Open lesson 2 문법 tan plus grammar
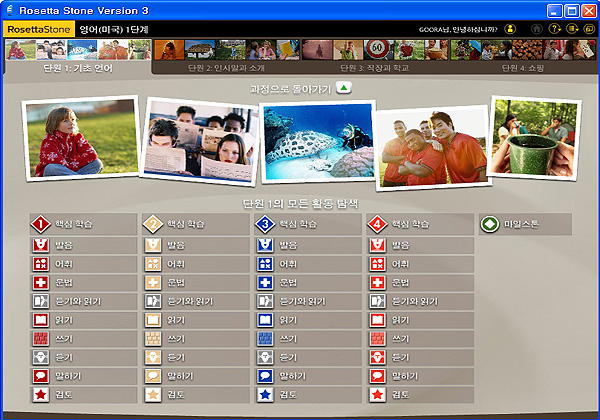The width and height of the screenshot is (600, 420). click(x=196, y=283)
